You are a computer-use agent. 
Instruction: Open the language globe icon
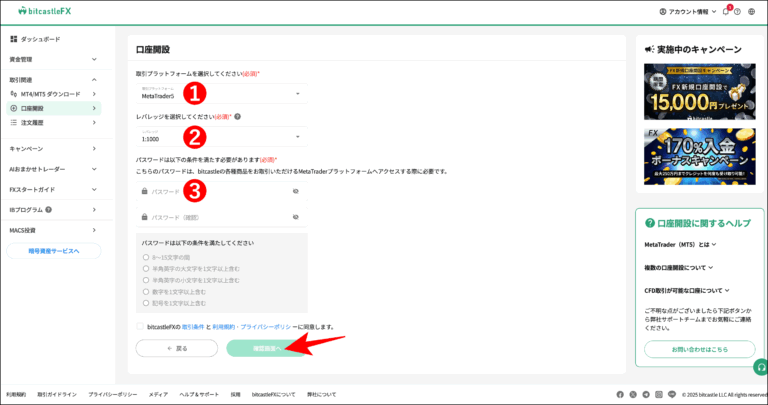[x=752, y=12]
